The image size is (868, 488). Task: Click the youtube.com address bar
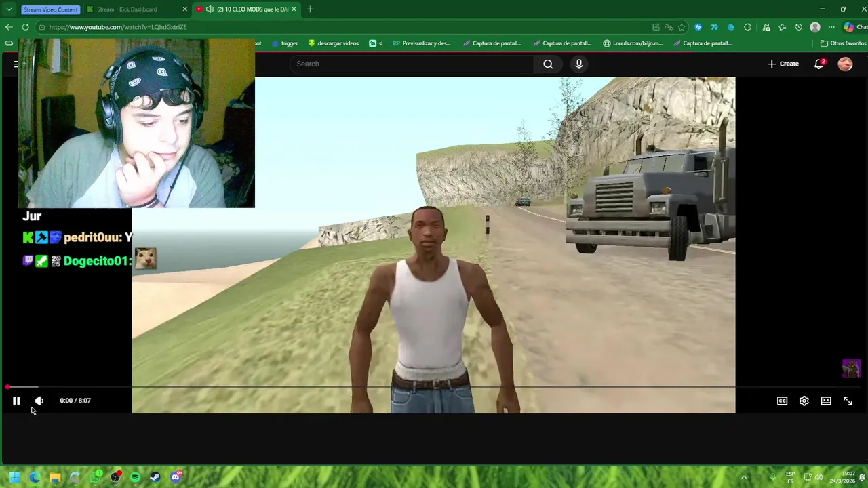339,27
